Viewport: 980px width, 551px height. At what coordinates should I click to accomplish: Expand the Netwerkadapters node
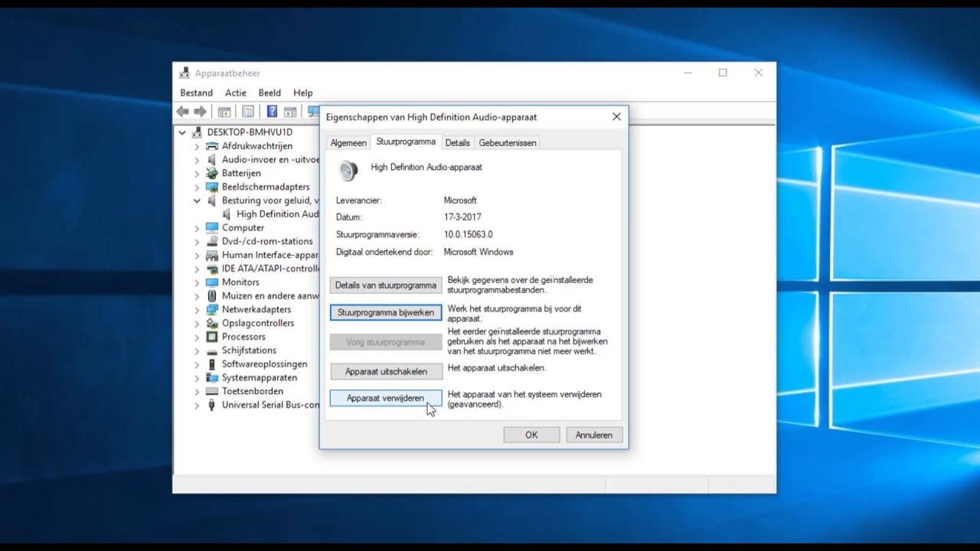click(197, 309)
